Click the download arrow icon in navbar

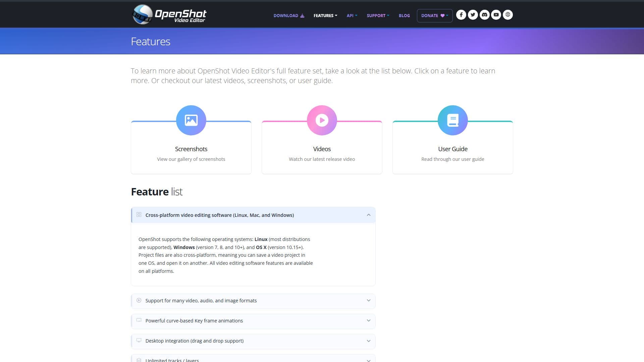[x=302, y=16]
